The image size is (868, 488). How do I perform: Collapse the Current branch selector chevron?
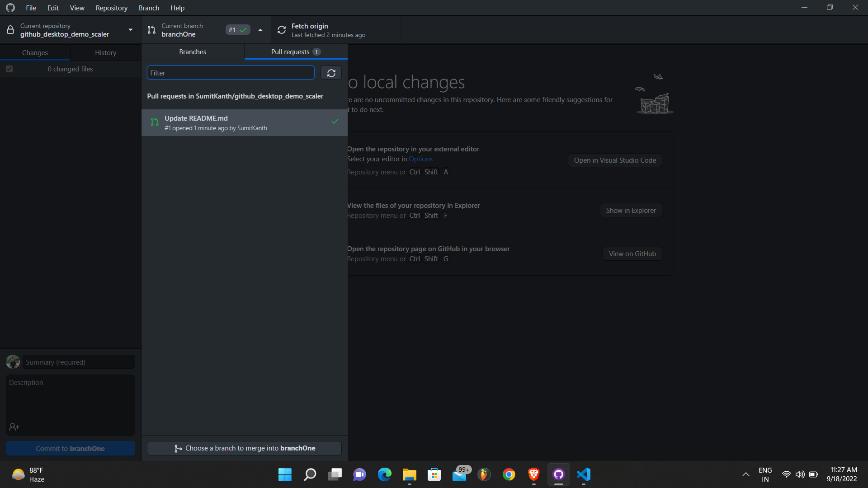260,29
